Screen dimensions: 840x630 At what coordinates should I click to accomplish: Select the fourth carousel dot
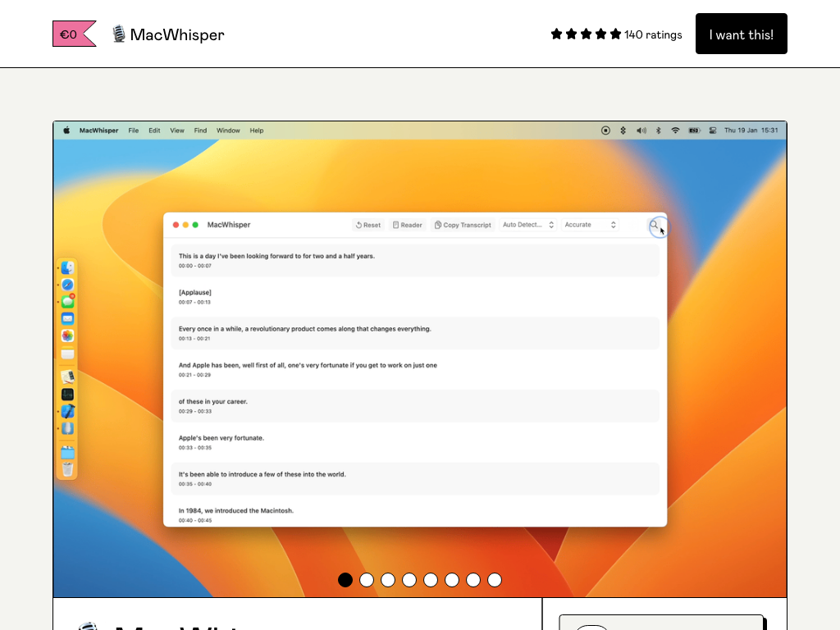(x=409, y=580)
